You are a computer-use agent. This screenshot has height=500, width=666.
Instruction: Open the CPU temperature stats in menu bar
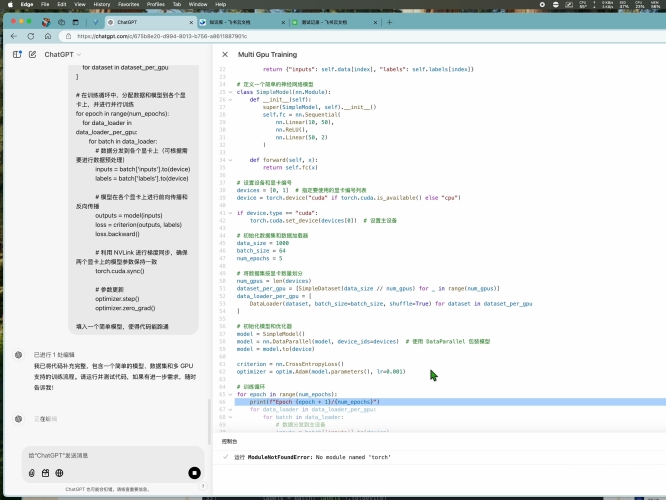point(583,4)
